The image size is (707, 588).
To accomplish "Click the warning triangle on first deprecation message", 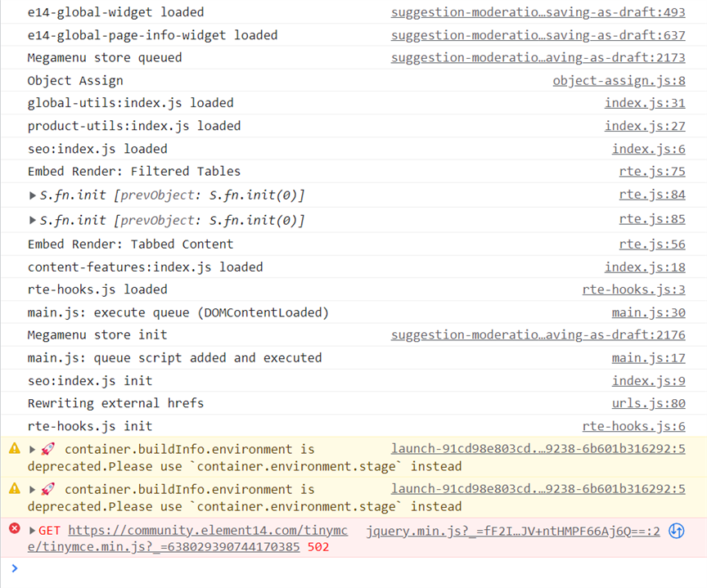I will tap(14, 449).
